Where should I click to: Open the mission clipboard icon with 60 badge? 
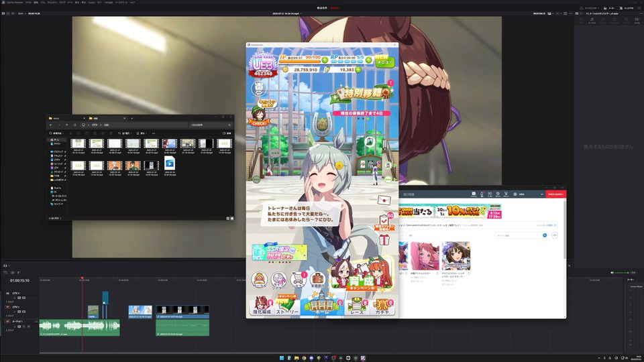pyautogui.click(x=384, y=222)
